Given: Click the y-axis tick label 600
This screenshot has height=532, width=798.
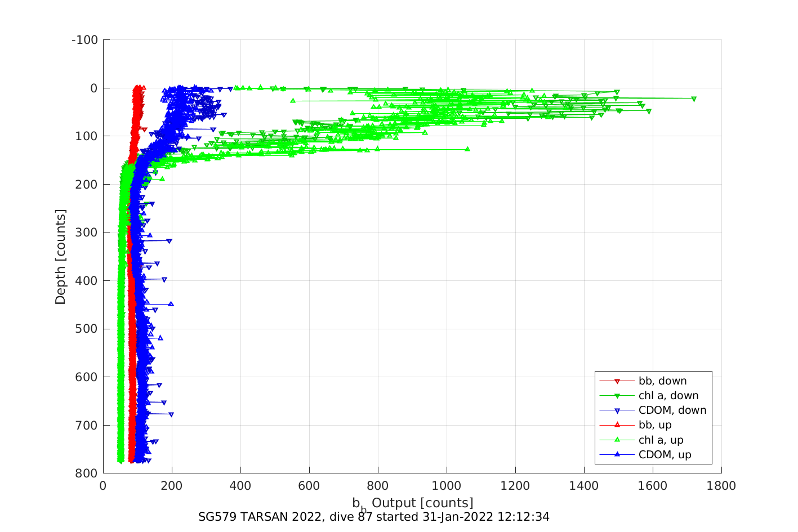Looking at the screenshot, I should (87, 377).
